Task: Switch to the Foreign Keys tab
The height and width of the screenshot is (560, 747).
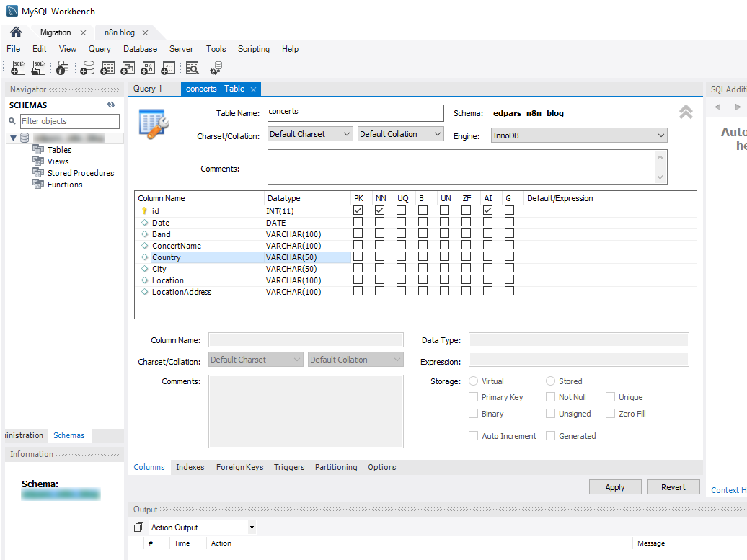Action: [x=239, y=467]
